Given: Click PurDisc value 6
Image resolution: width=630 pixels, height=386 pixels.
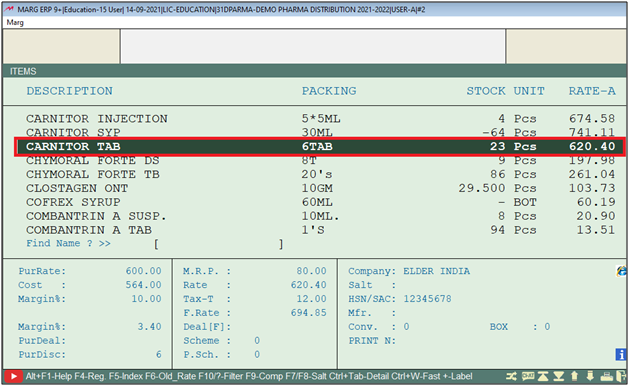Looking at the screenshot, I should click(159, 355).
